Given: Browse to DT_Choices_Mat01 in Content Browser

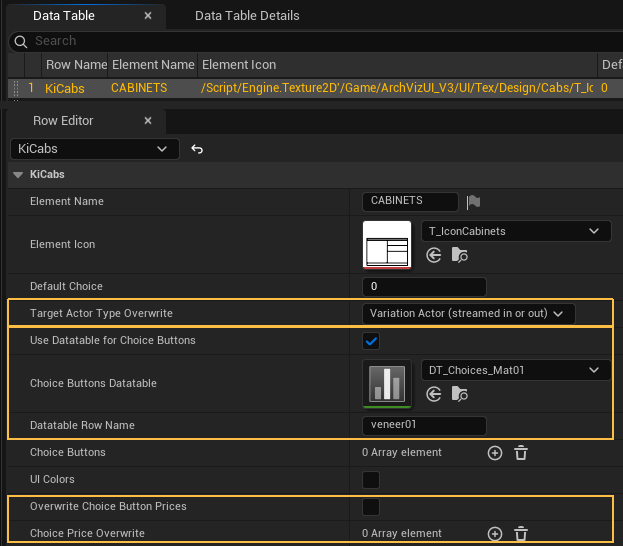Looking at the screenshot, I should [459, 394].
